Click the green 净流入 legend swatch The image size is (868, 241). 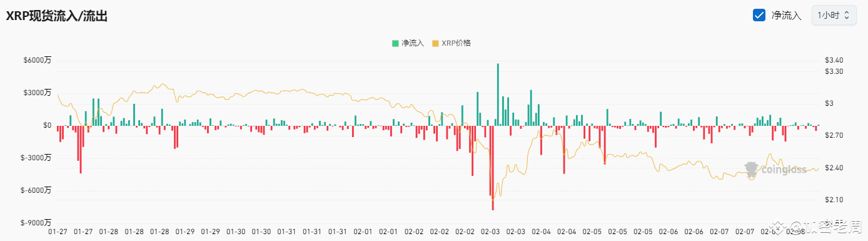pyautogui.click(x=395, y=43)
